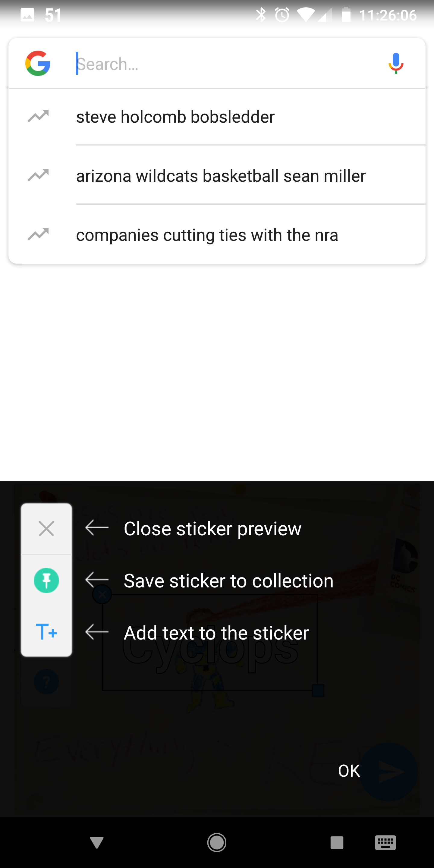Tap 'Save sticker to collection' hint label
Image resolution: width=434 pixels, height=868 pixels.
point(228,580)
